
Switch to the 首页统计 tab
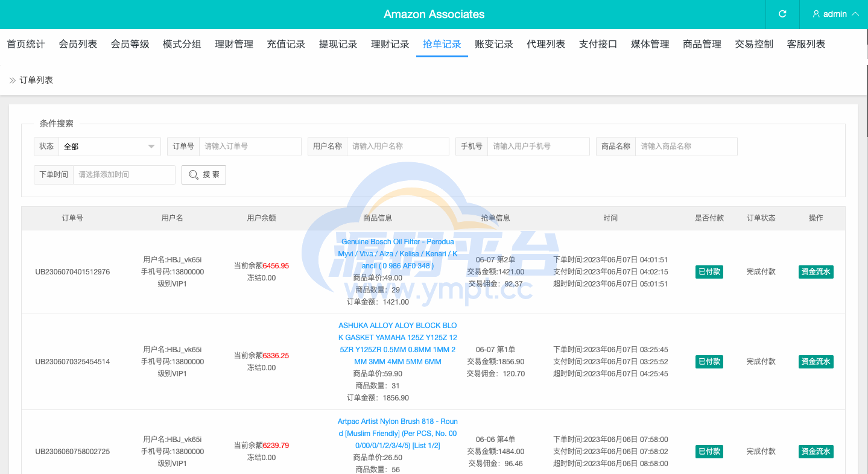26,44
